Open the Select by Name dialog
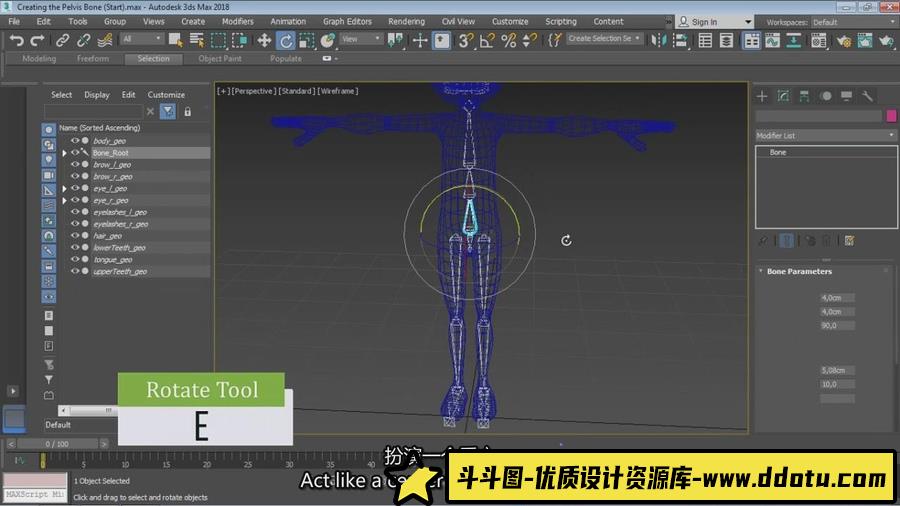The height and width of the screenshot is (506, 900). tap(197, 40)
